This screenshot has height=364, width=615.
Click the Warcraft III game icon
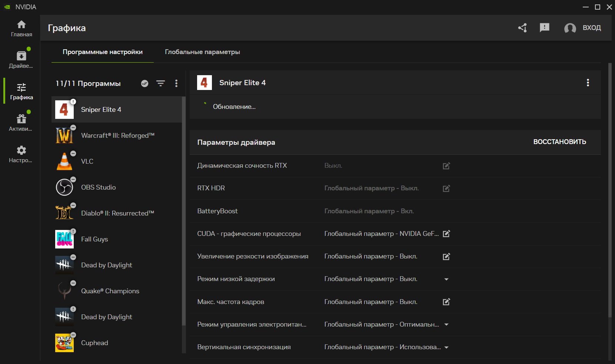tap(64, 136)
